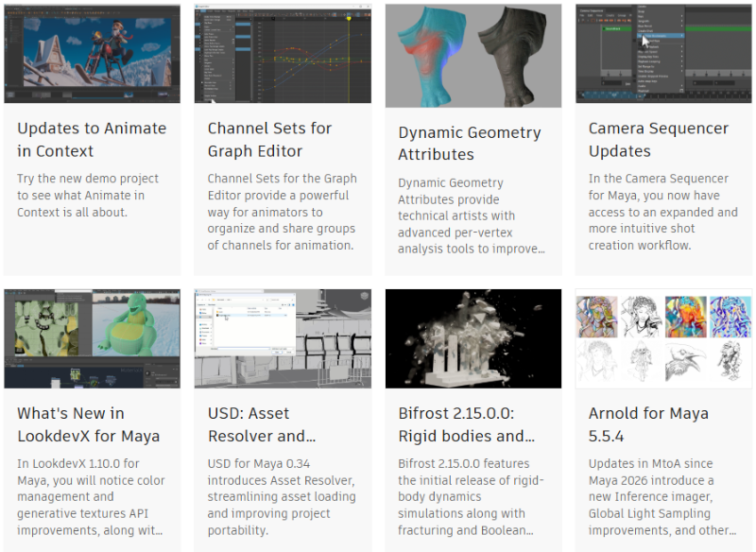Image resolution: width=756 pixels, height=552 pixels.
Task: Click the Channel Sets Graph Editor thumbnail
Action: (283, 54)
